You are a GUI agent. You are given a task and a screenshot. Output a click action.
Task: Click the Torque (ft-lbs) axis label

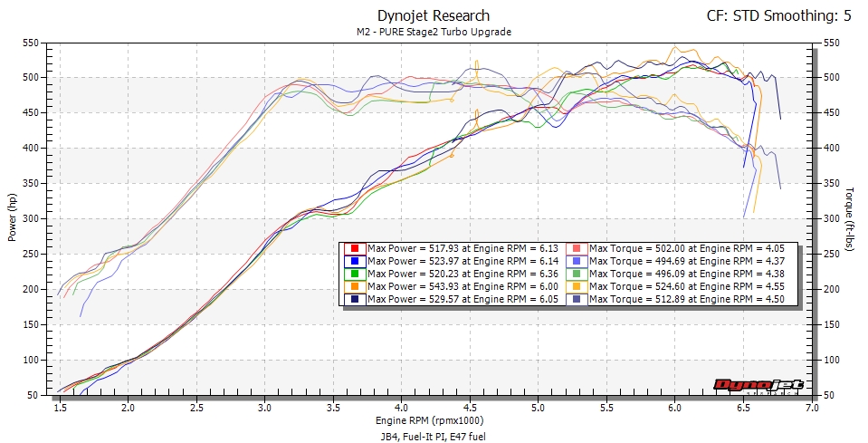coord(852,219)
